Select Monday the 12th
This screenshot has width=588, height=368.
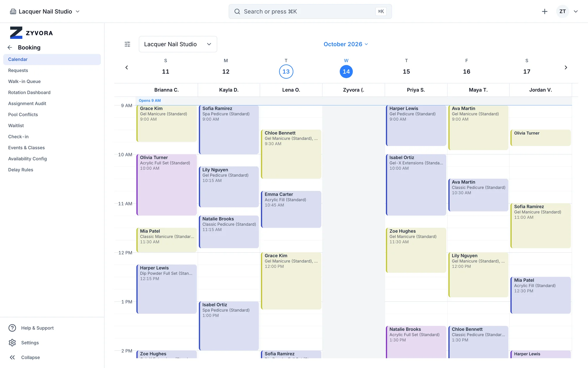click(x=226, y=72)
